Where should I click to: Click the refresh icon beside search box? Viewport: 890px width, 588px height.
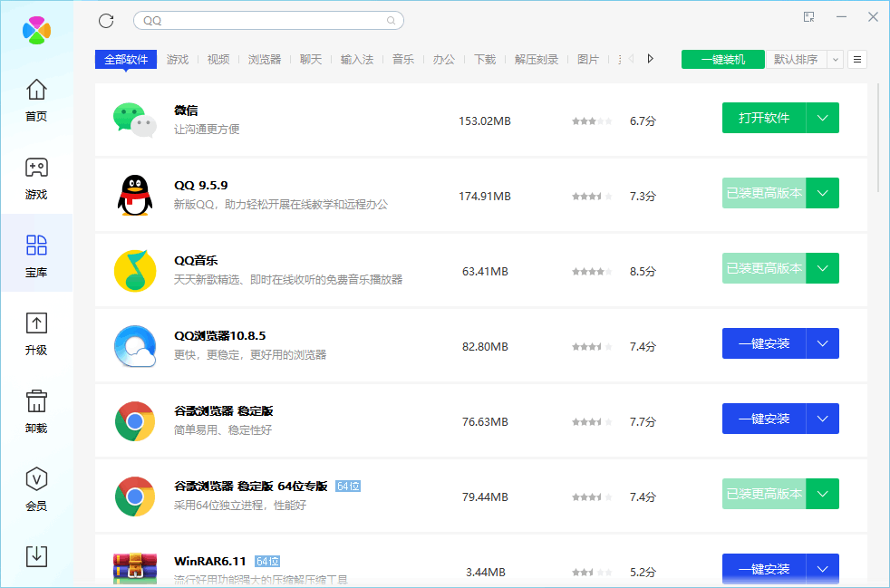click(106, 21)
